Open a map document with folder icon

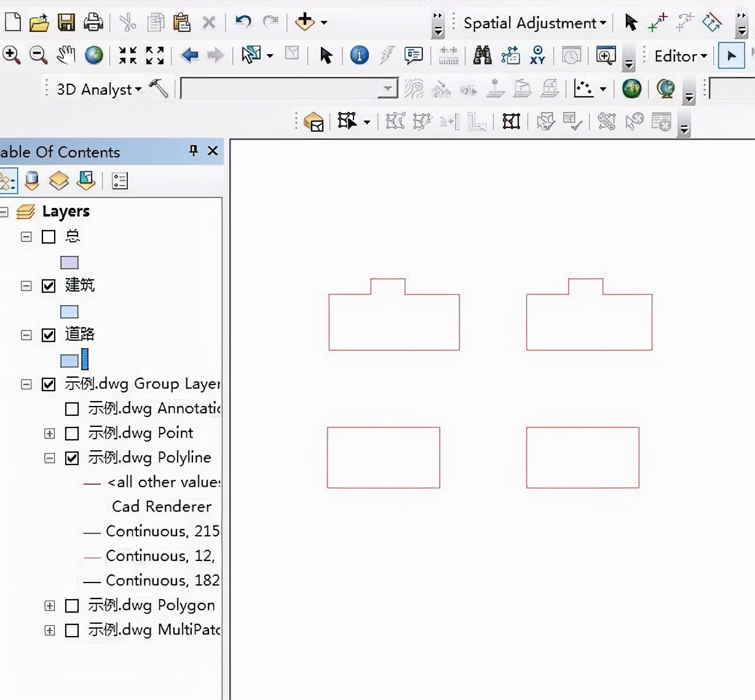click(39, 23)
